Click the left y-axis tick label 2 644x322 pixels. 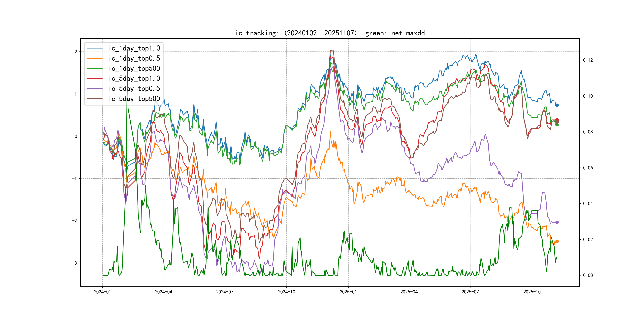click(x=76, y=52)
